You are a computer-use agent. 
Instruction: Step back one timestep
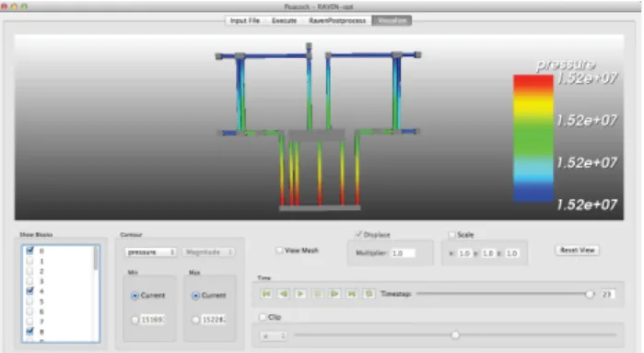pyautogui.click(x=284, y=294)
